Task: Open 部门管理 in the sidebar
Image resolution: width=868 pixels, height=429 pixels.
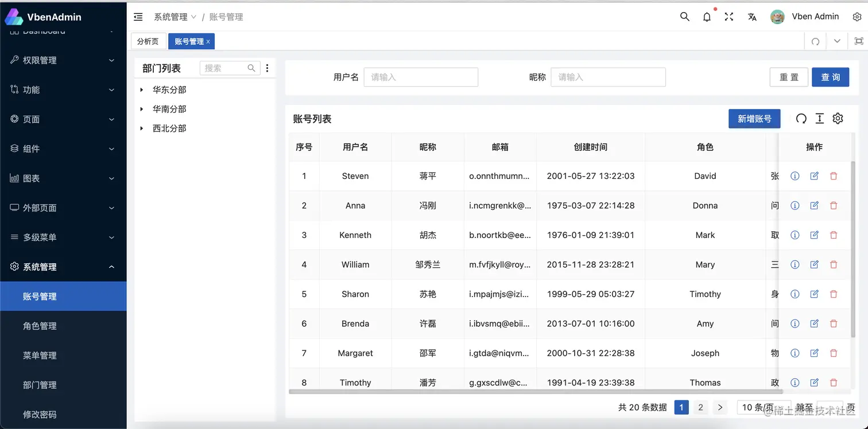Action: 63,385
